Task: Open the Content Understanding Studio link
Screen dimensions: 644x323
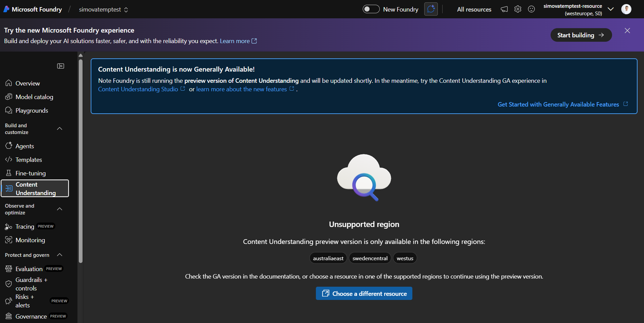Action: (x=142, y=89)
